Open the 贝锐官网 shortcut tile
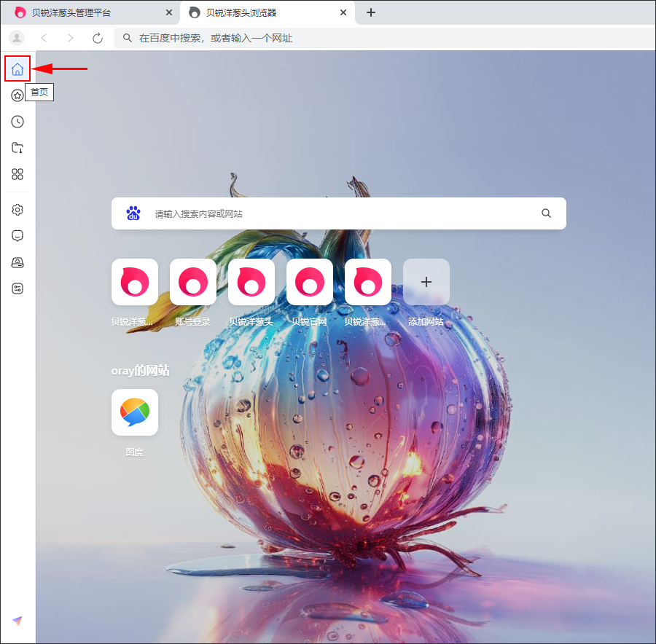This screenshot has height=644, width=656. [310, 282]
